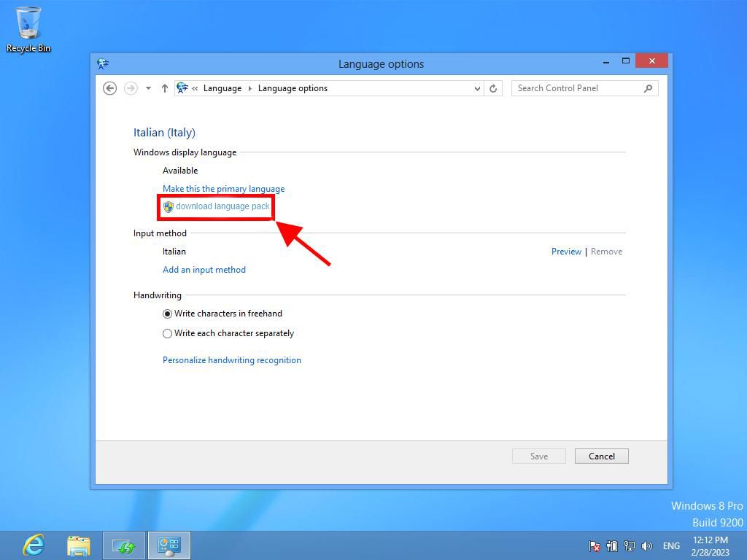Preview the Italian input method

[566, 252]
